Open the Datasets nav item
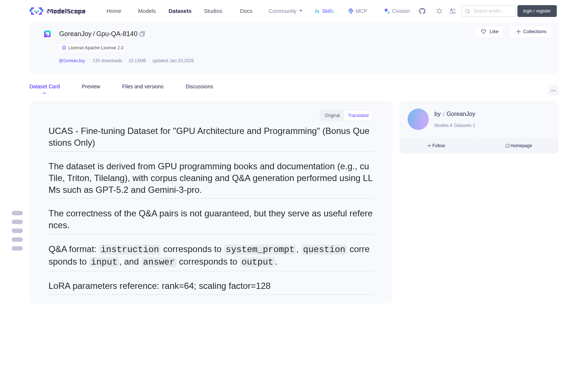 point(180,11)
